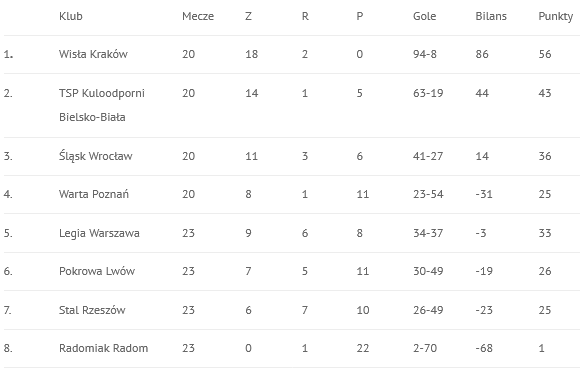
Task: Click the Mecze column header
Action: (198, 16)
